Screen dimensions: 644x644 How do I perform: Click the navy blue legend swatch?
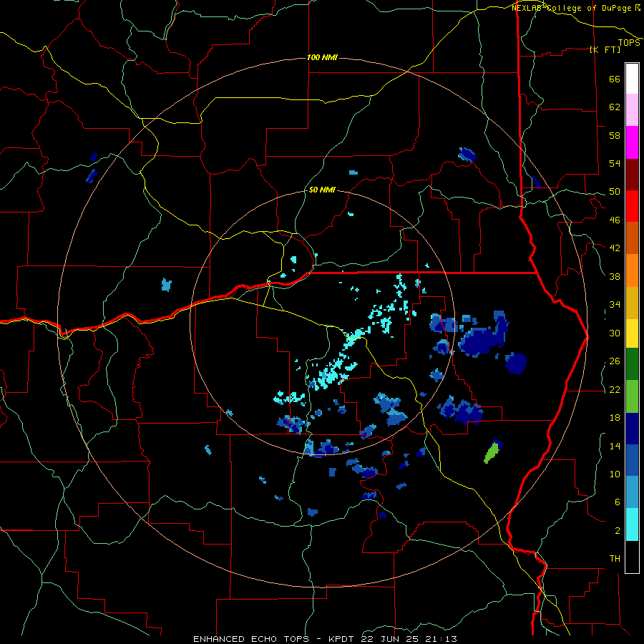click(632, 429)
